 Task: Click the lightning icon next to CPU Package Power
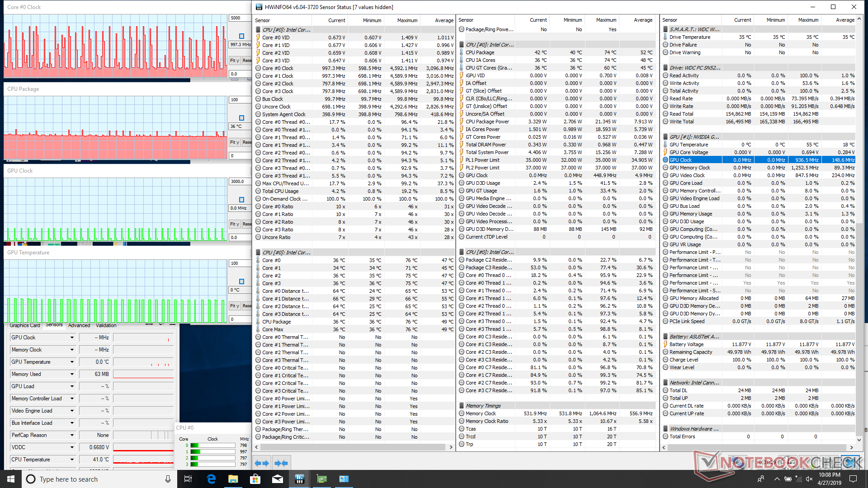(462, 122)
